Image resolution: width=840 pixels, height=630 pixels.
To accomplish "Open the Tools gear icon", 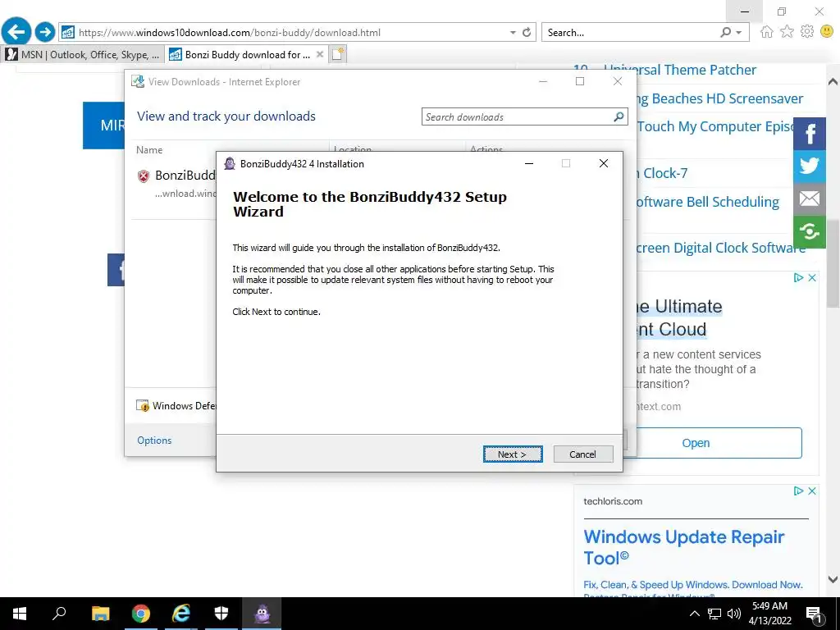I will [x=807, y=32].
